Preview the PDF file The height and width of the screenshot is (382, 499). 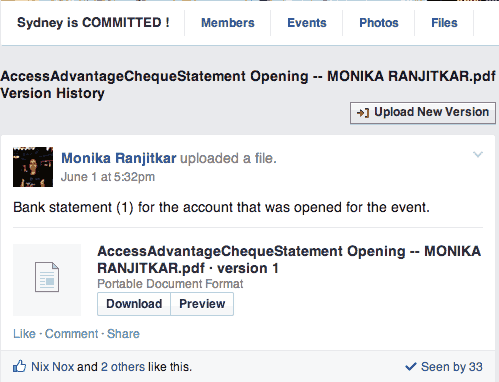tap(202, 304)
